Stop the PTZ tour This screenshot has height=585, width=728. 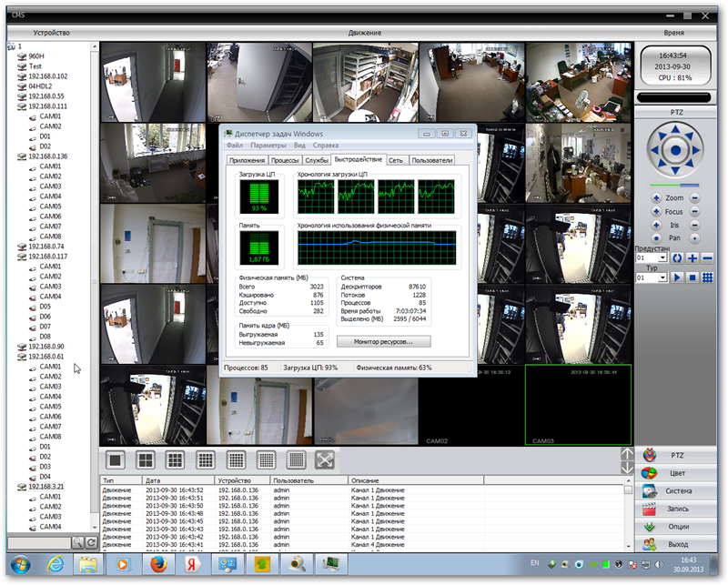[x=692, y=277]
